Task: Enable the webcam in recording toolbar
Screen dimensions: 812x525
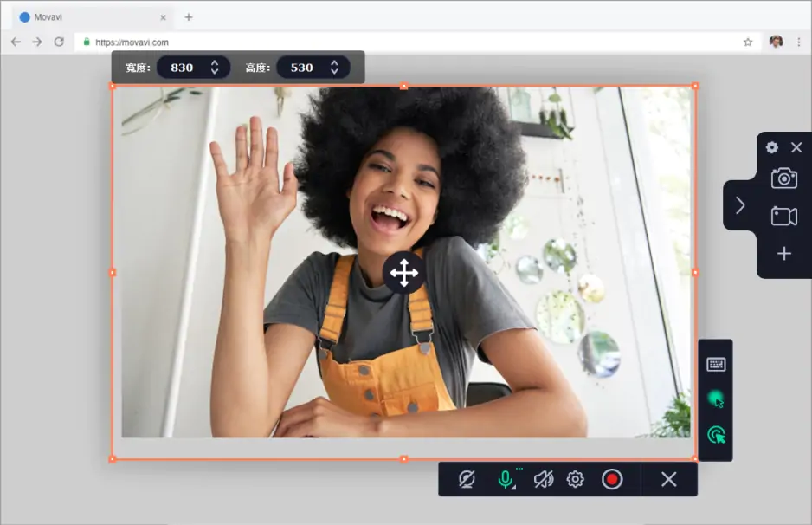Action: point(467,479)
